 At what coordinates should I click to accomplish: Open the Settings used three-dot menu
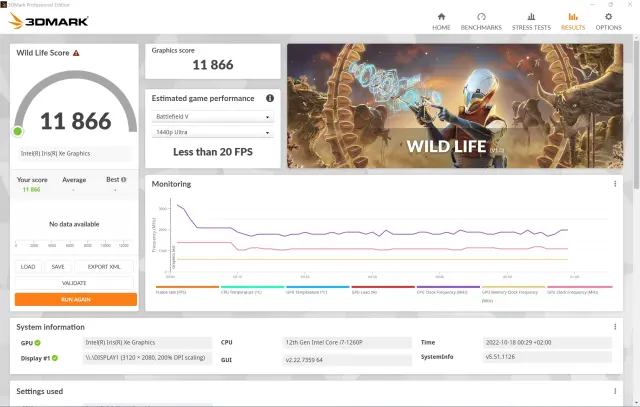[615, 391]
